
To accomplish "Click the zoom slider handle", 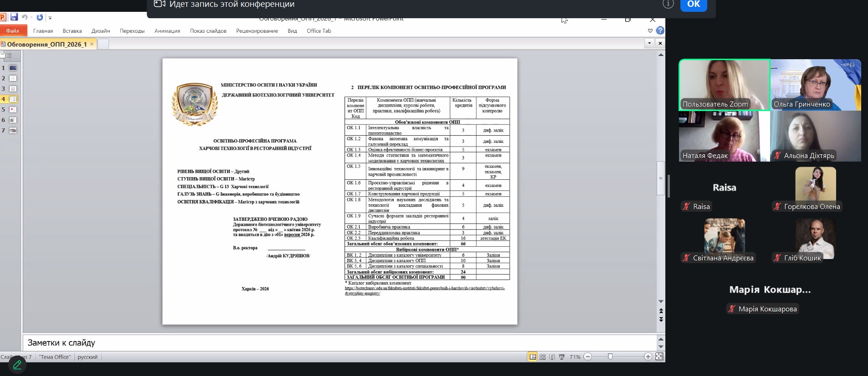I will point(610,357).
